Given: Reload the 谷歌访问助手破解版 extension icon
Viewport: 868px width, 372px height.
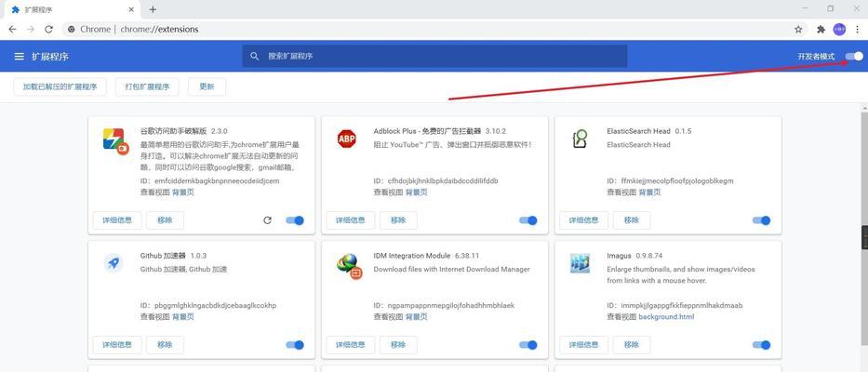Looking at the screenshot, I should click(267, 220).
